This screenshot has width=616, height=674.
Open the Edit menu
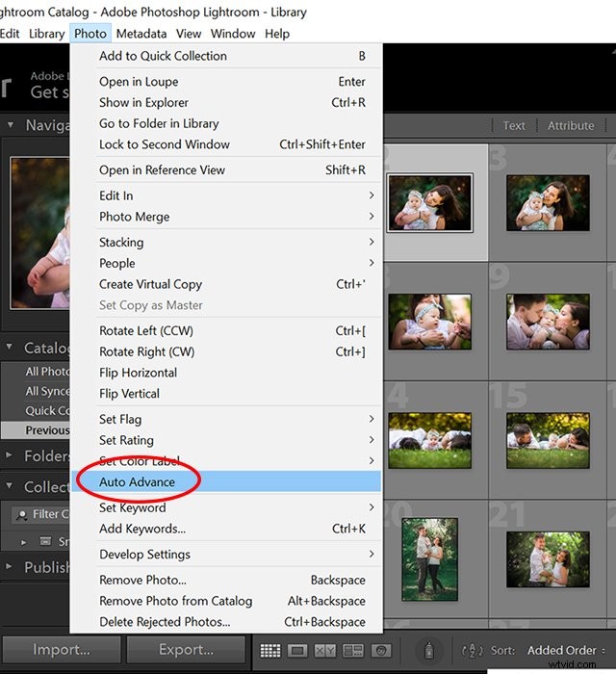click(x=10, y=34)
